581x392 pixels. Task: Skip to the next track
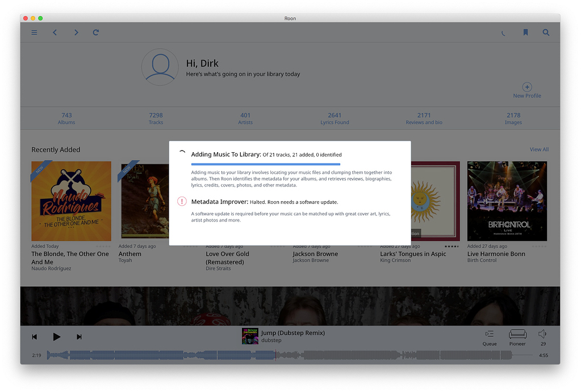(x=79, y=336)
